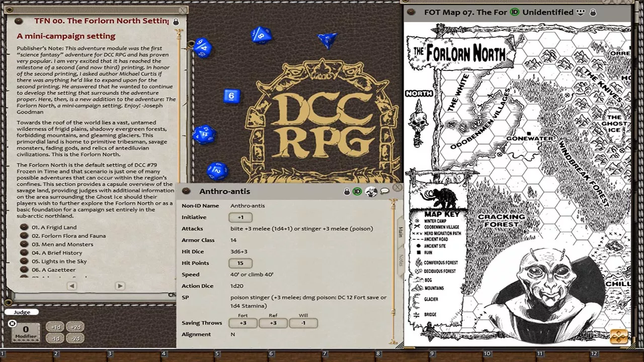Image resolution: width=644 pixels, height=362 pixels.
Task: Toggle the lock icon on FOT Map window
Action: [593, 12]
